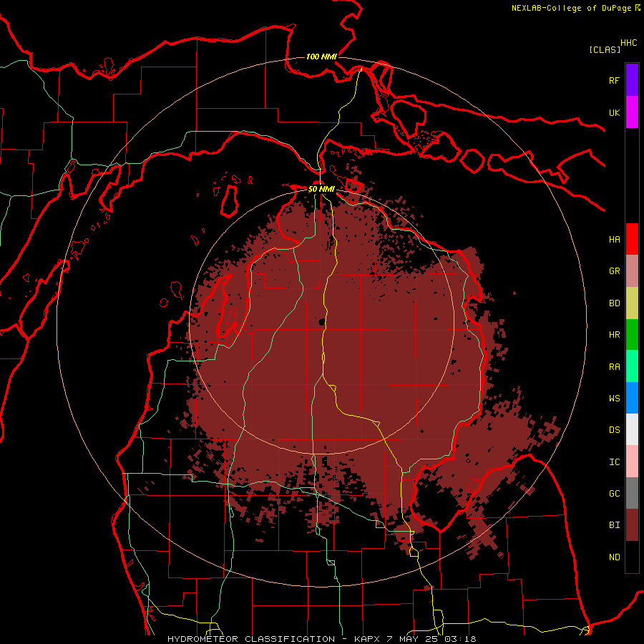This screenshot has height=644, width=644.
Task: Click the "RA" legend label
Action: (x=614, y=367)
